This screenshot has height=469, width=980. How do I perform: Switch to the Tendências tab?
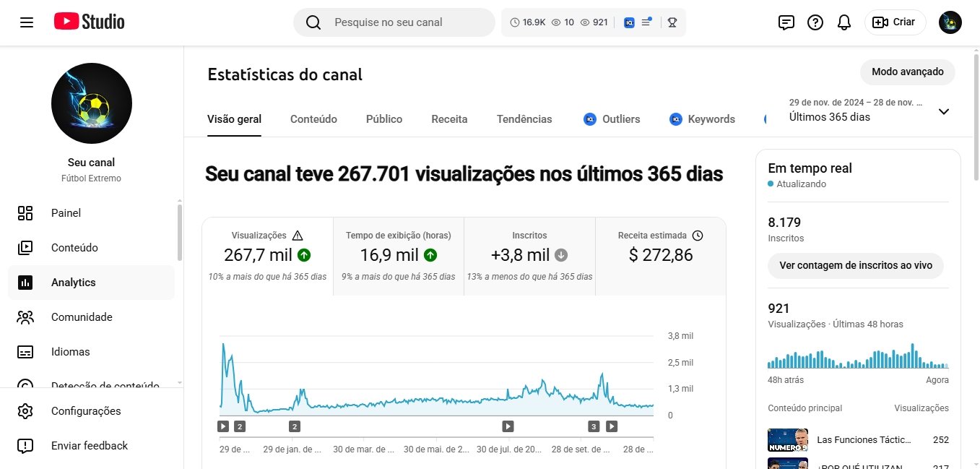524,119
